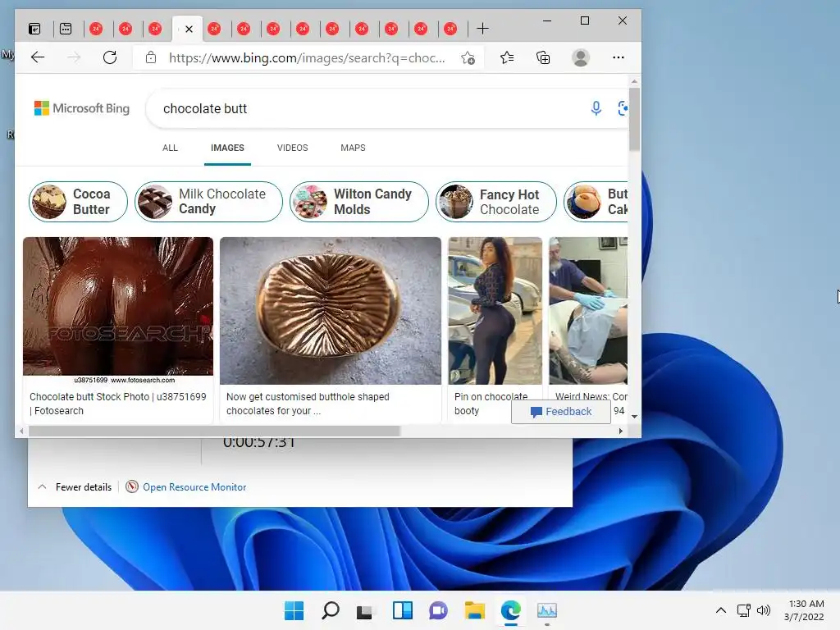This screenshot has width=840, height=630.
Task: Open the Edge Settings and more menu
Action: tap(619, 57)
